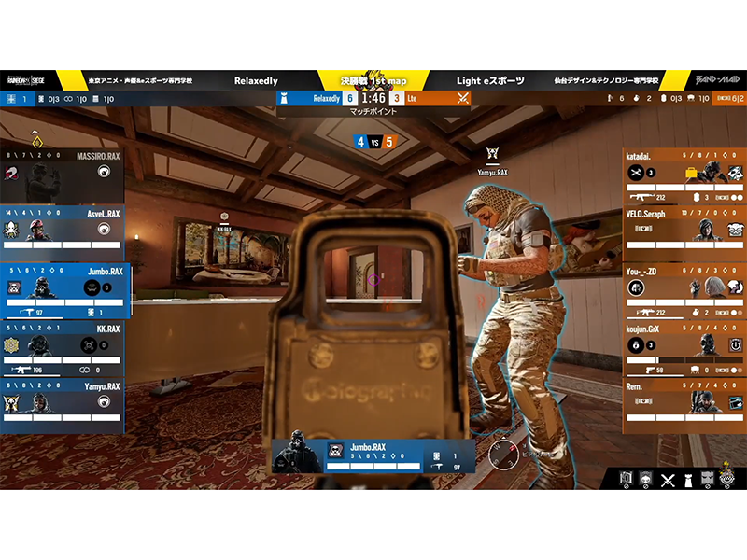
Task: Click the compass near the bottom center
Action: [504, 455]
